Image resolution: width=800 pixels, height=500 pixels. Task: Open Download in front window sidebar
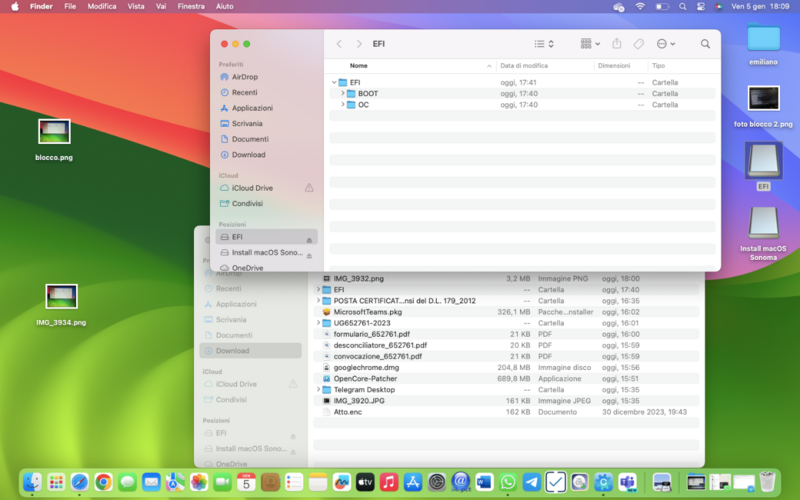click(x=266, y=155)
